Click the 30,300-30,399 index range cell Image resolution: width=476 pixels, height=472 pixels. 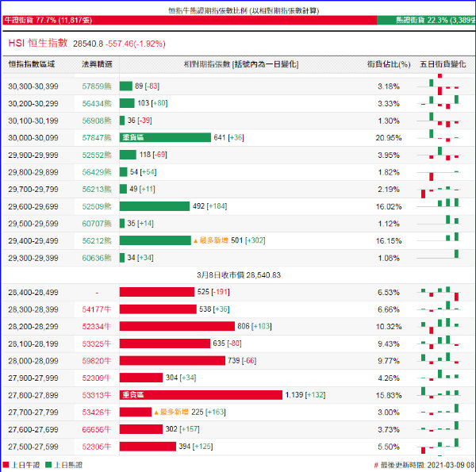[x=33, y=86]
